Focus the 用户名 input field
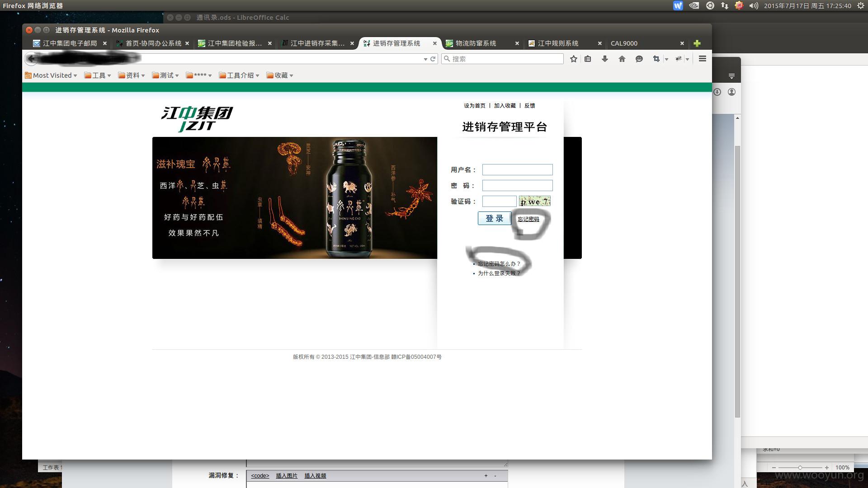 [517, 170]
